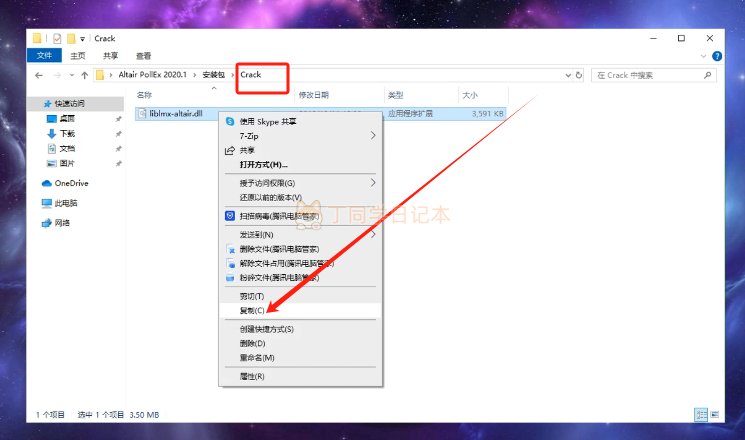745x440 pixels.
Task: Go up one folder level
Action: 85,75
